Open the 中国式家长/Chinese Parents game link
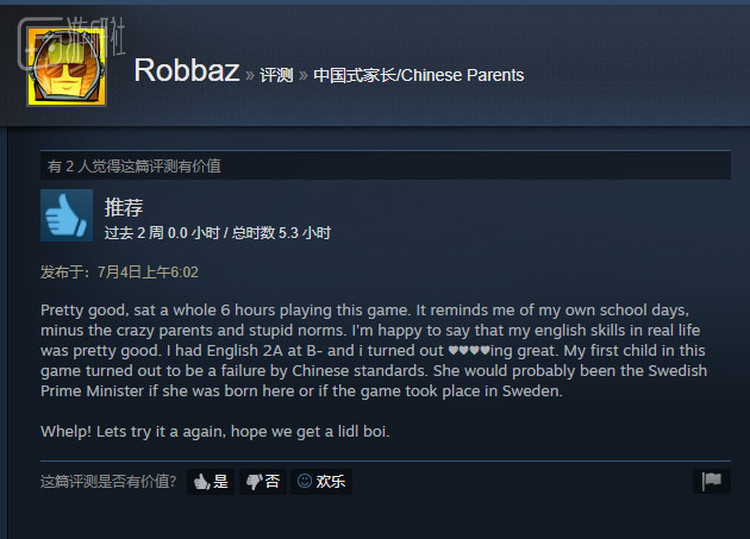 (x=419, y=75)
